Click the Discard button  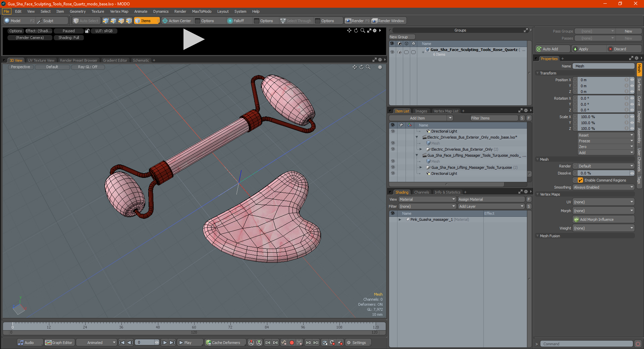624,49
